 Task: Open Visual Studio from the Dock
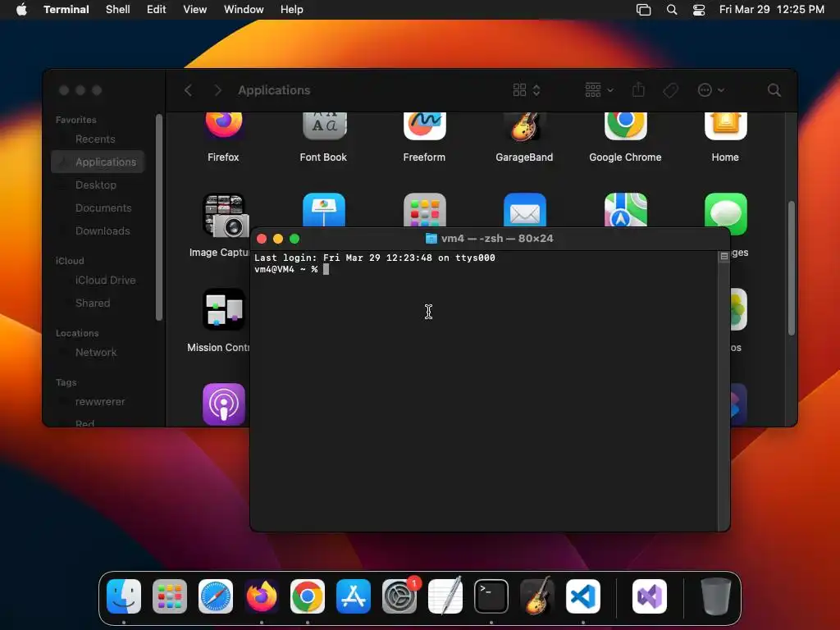pos(650,596)
